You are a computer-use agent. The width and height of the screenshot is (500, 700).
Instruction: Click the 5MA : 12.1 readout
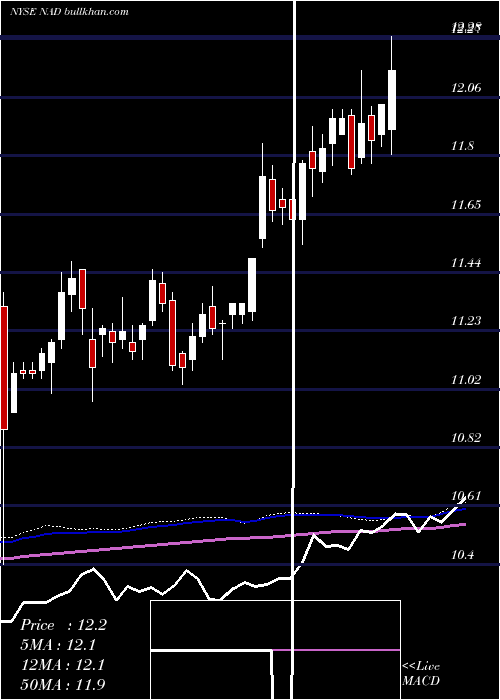[58, 645]
